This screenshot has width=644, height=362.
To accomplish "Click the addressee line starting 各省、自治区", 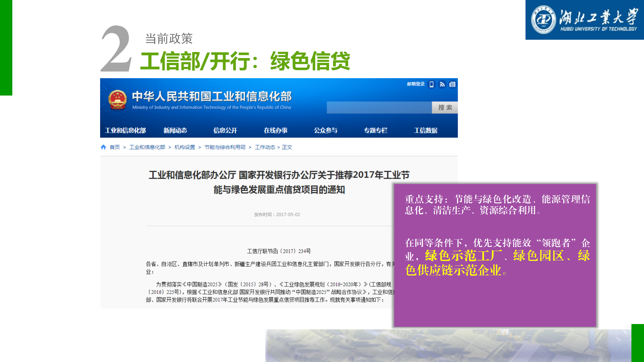I will click(x=270, y=267).
